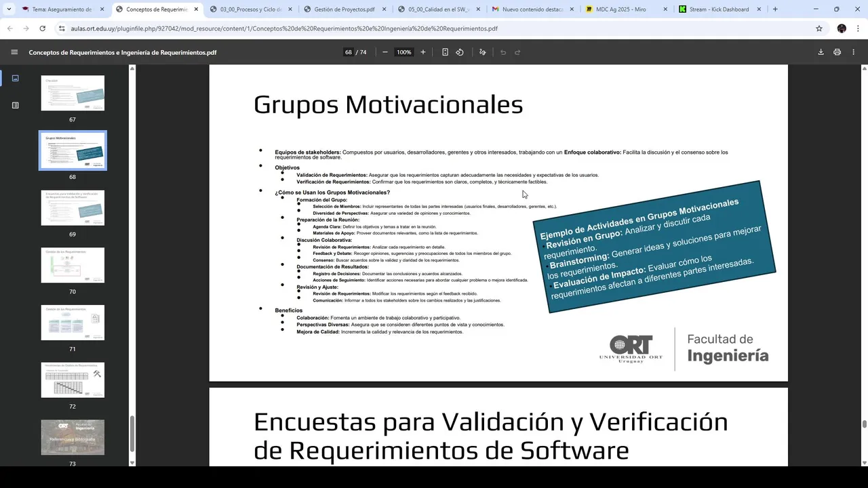Screen dimensions: 868x488
Task: Download the PDF file
Action: coord(821,52)
